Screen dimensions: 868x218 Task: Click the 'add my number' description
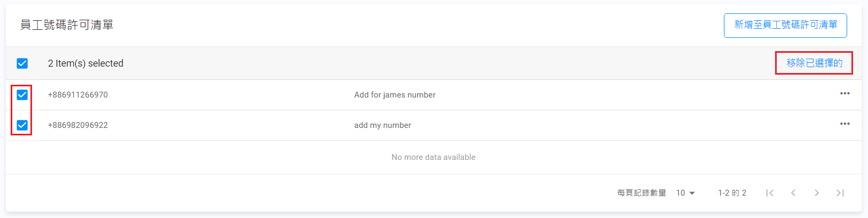coord(382,125)
